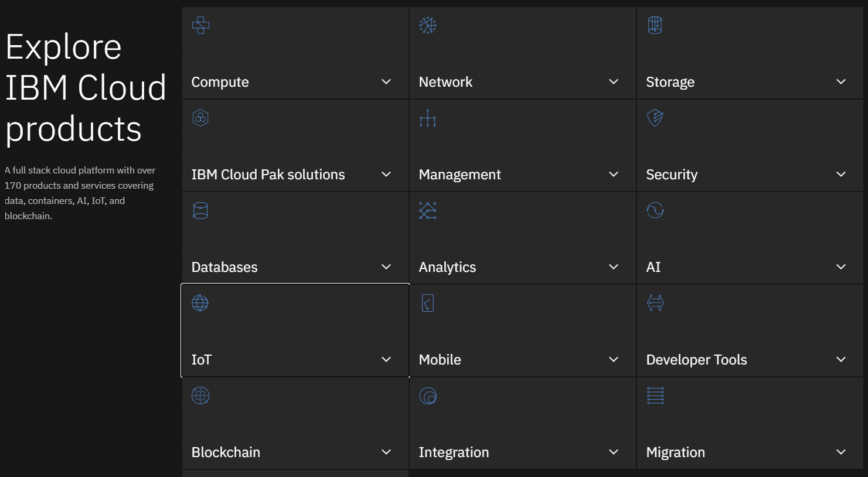Image resolution: width=868 pixels, height=477 pixels.
Task: Click the Network category icon
Action: (428, 25)
